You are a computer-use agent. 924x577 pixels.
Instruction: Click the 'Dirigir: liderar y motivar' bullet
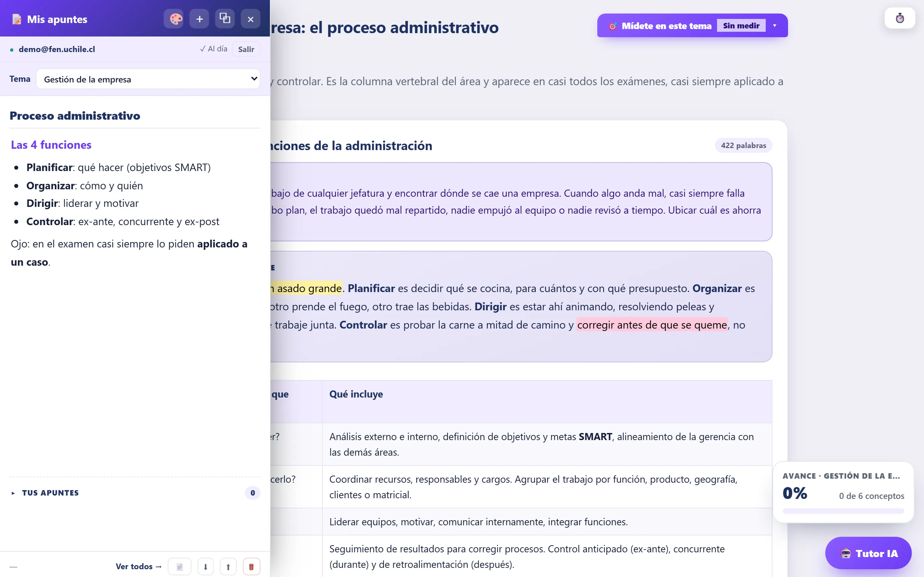point(83,203)
